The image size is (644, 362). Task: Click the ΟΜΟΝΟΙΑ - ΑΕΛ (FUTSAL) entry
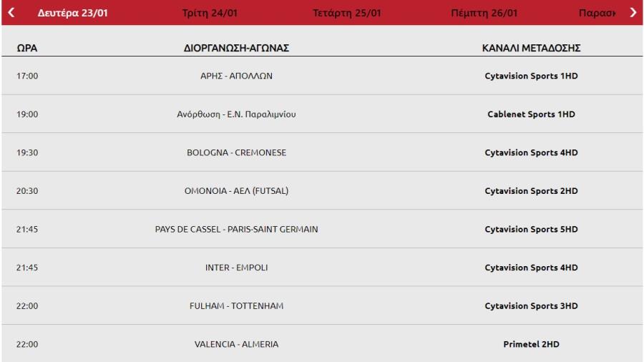tap(237, 191)
